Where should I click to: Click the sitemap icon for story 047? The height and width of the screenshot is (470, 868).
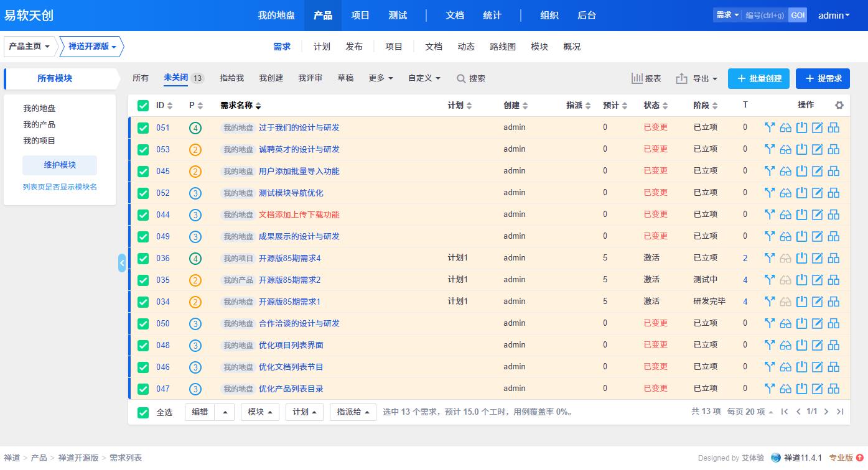click(834, 389)
